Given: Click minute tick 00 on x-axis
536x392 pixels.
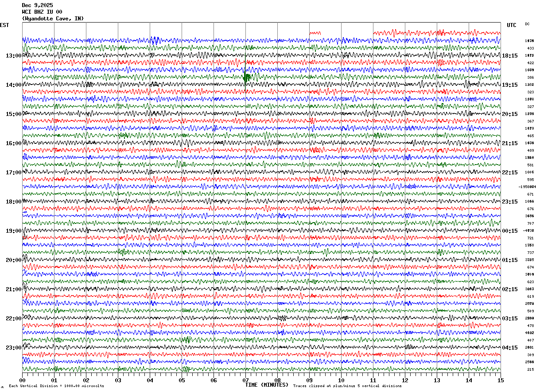Looking at the screenshot, I should point(22,380).
